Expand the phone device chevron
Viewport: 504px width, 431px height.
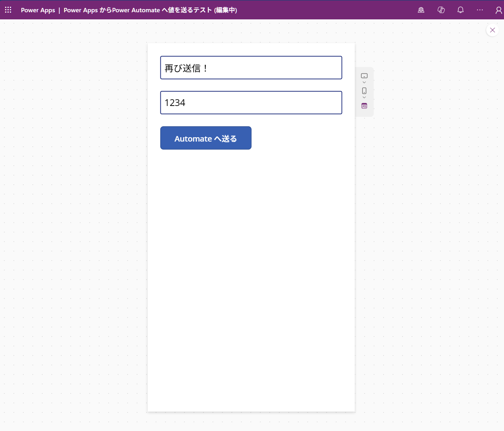[x=364, y=98]
